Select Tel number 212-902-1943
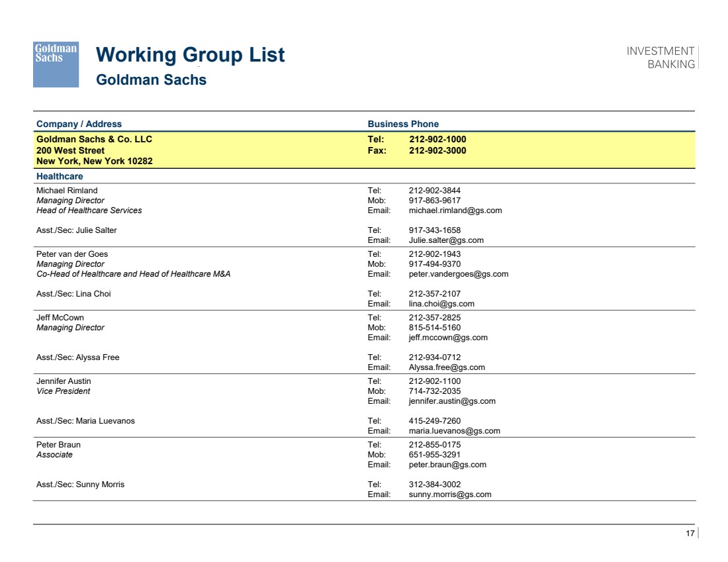This screenshot has width=728, height=562. coord(435,254)
